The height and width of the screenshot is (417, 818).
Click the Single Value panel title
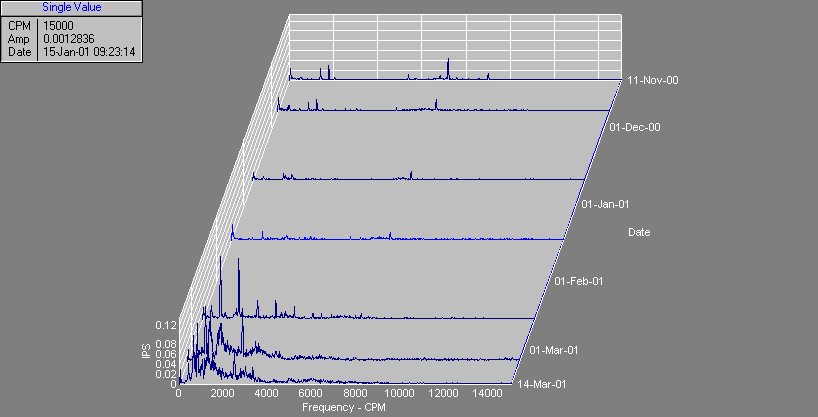[71, 8]
